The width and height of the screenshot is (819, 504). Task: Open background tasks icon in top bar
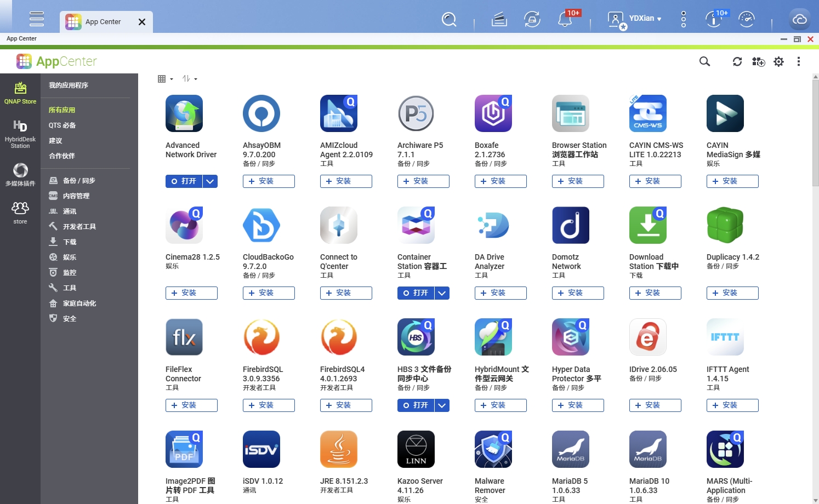point(499,20)
